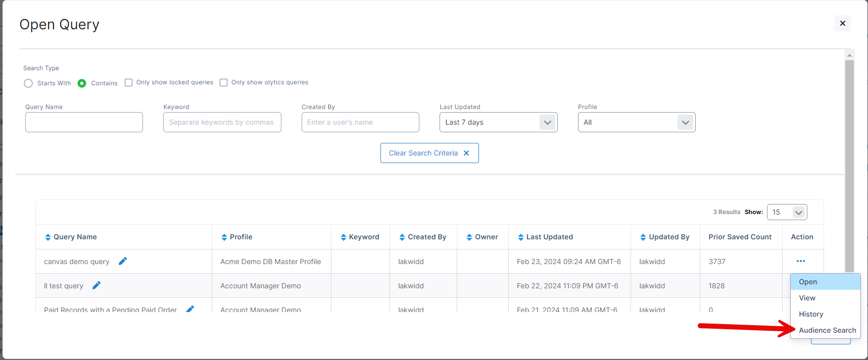Choose Open from the action menu

tap(808, 282)
